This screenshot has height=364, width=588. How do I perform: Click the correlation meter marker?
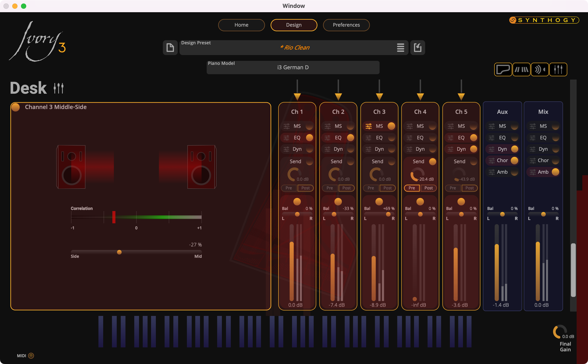tap(114, 217)
